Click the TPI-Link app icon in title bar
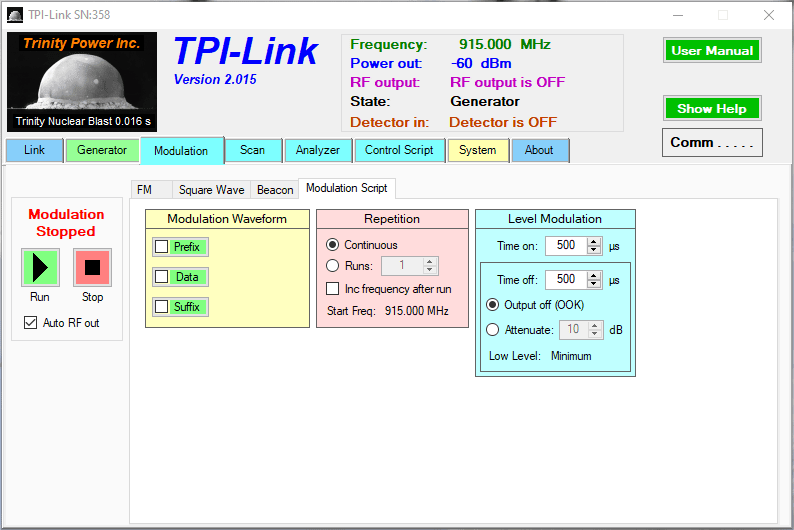The height and width of the screenshot is (530, 794). point(15,15)
